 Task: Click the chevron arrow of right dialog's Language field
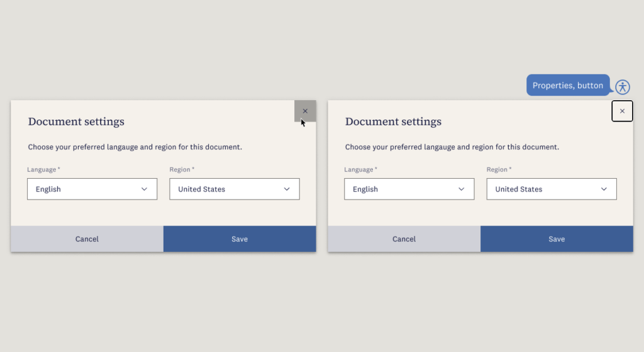pos(461,189)
